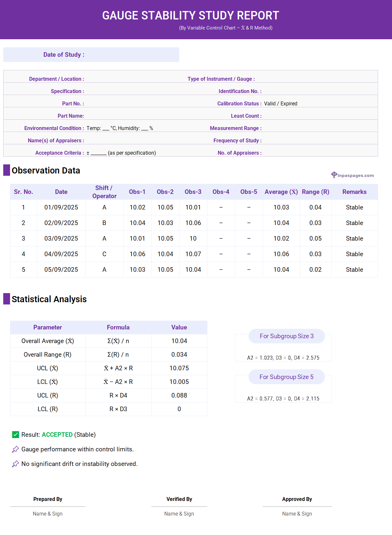Click the Gauge Stability Study Report title
This screenshot has width=392, height=535.
[190, 16]
